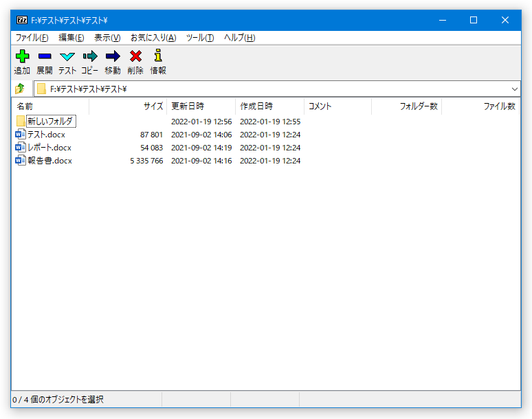This screenshot has width=532, height=419.
Task: Click the folder icon of 新しいフォルダ
Action: coord(21,121)
